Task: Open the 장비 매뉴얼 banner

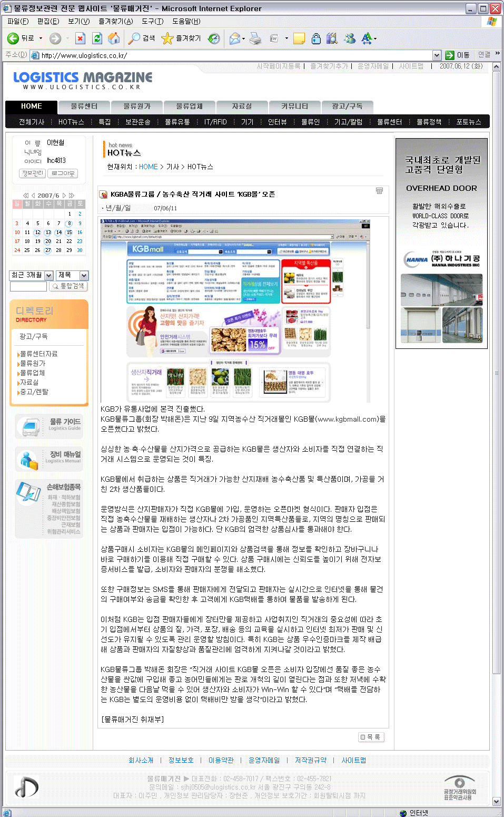Action: coord(48,459)
